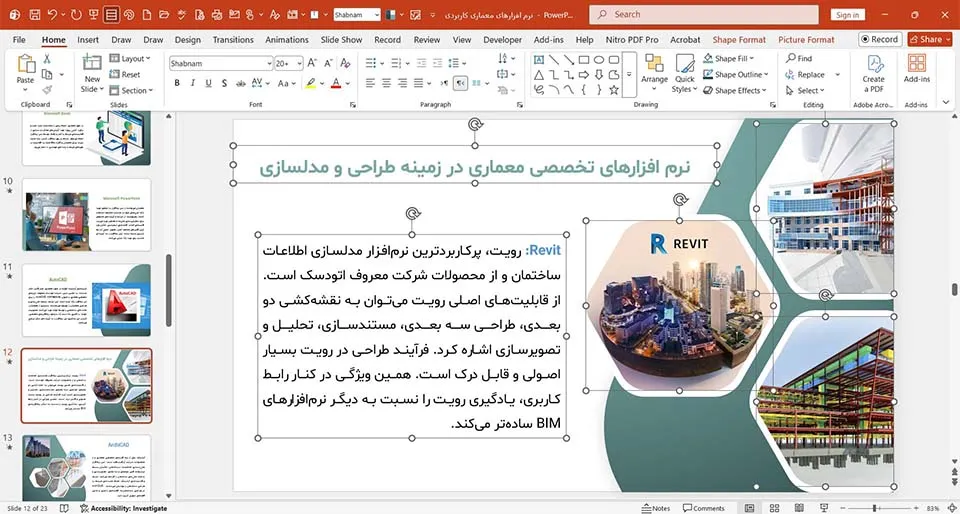Expand the Section dropdown
Viewport: 960px width, 514px height.
(130, 90)
